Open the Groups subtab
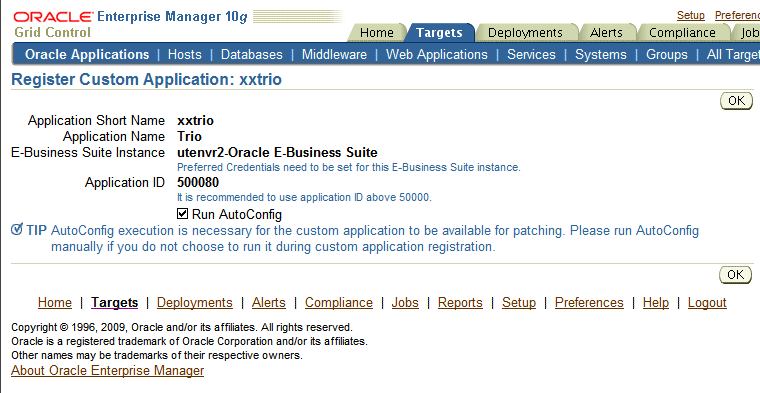 point(666,54)
